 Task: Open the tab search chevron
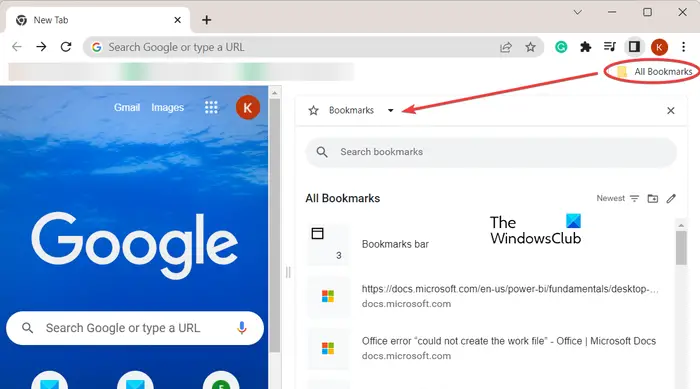pos(578,12)
